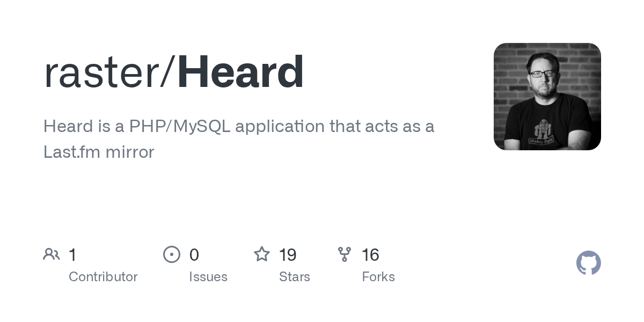Click the Stars label
Viewport: 644px width, 322px height.
tap(295, 277)
